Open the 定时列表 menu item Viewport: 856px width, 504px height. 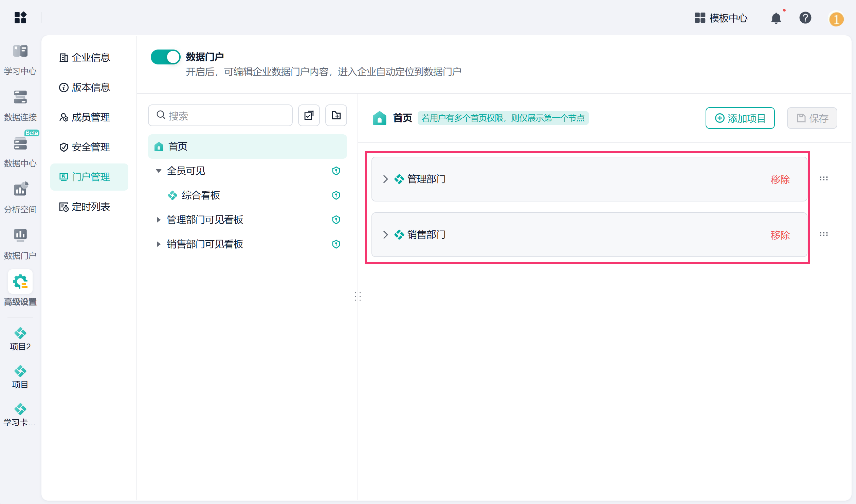(x=85, y=207)
